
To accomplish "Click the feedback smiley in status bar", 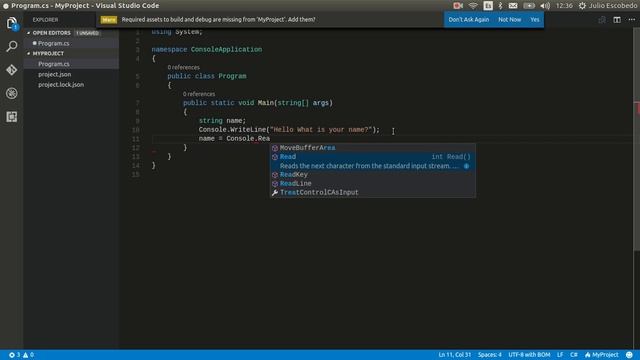I will (x=629, y=355).
